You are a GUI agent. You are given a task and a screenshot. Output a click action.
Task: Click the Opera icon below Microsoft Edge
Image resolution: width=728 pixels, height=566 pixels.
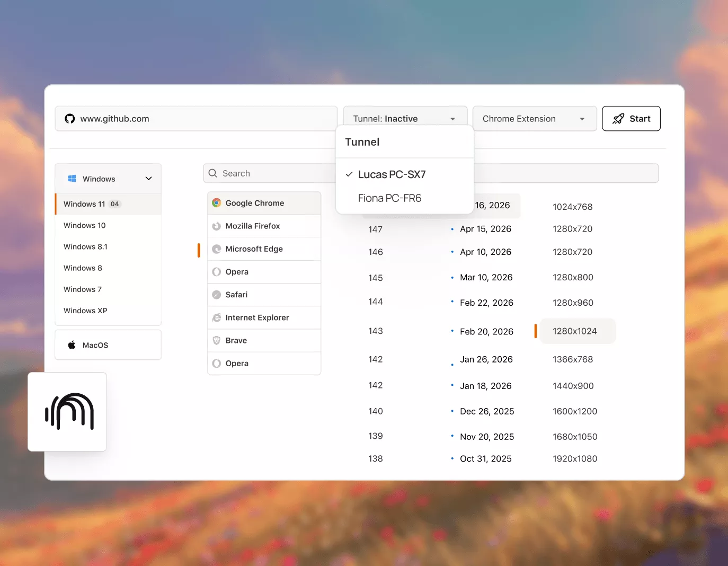217,272
